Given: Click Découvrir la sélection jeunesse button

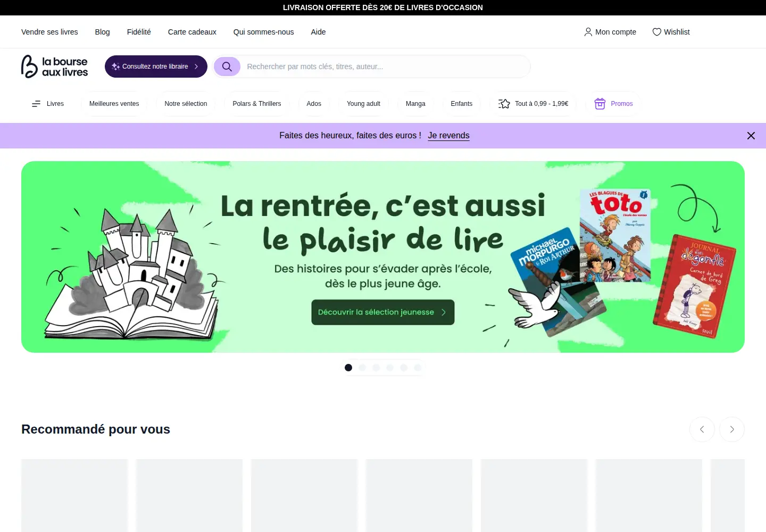Looking at the screenshot, I should coord(383,312).
